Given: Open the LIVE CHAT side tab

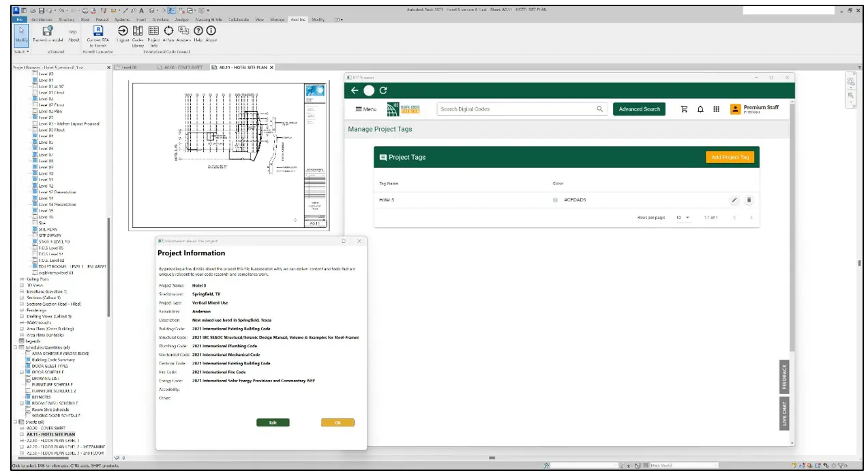Looking at the screenshot, I should pyautogui.click(x=784, y=414).
